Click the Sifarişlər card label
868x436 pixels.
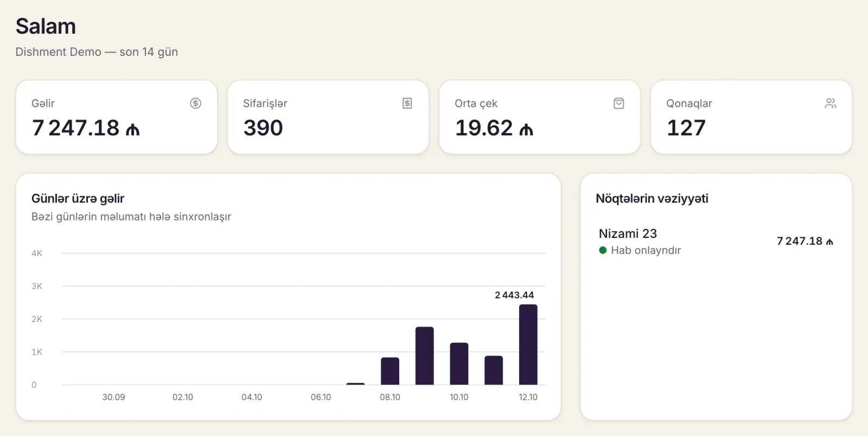point(265,104)
